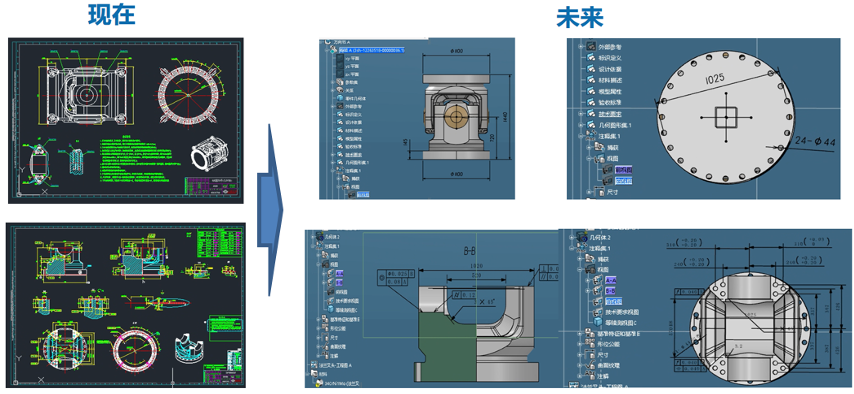Click the 几何体.2 body icon
The height and width of the screenshot is (394, 854).
coord(582,238)
